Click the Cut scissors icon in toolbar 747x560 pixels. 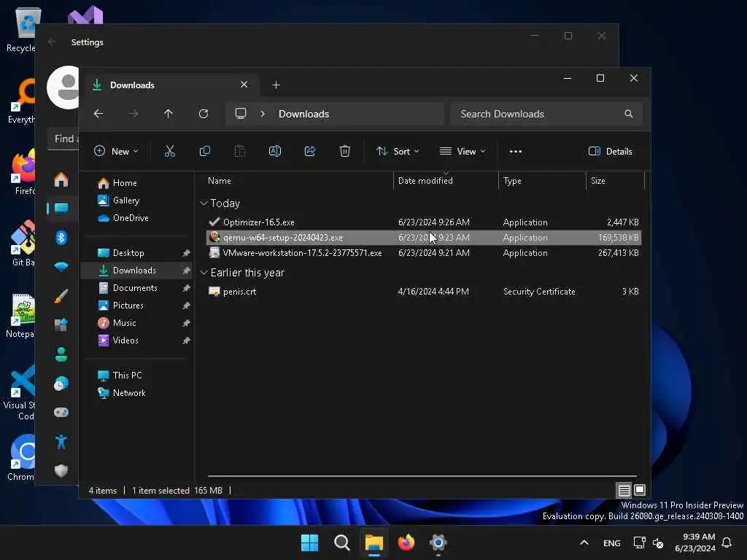pos(169,152)
